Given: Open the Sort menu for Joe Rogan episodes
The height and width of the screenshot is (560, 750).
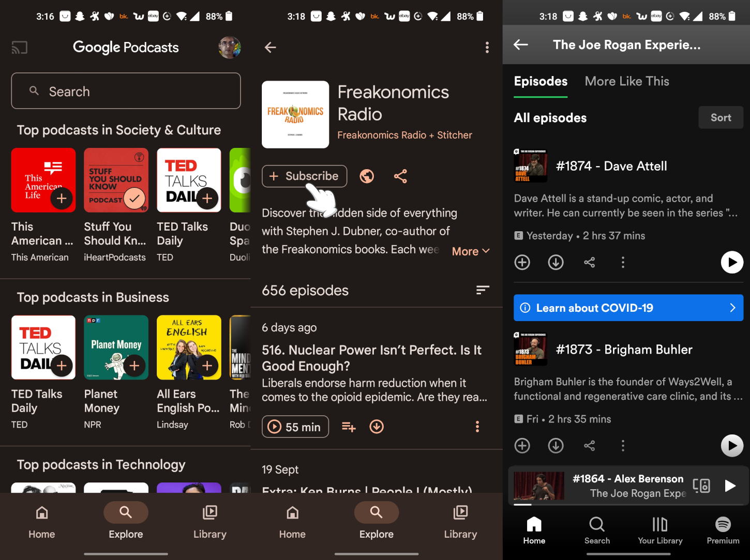Looking at the screenshot, I should click(x=721, y=117).
